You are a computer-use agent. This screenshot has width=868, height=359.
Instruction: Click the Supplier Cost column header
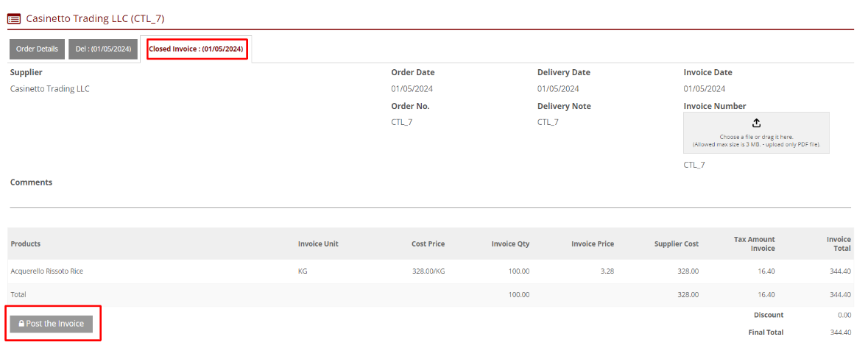click(676, 244)
